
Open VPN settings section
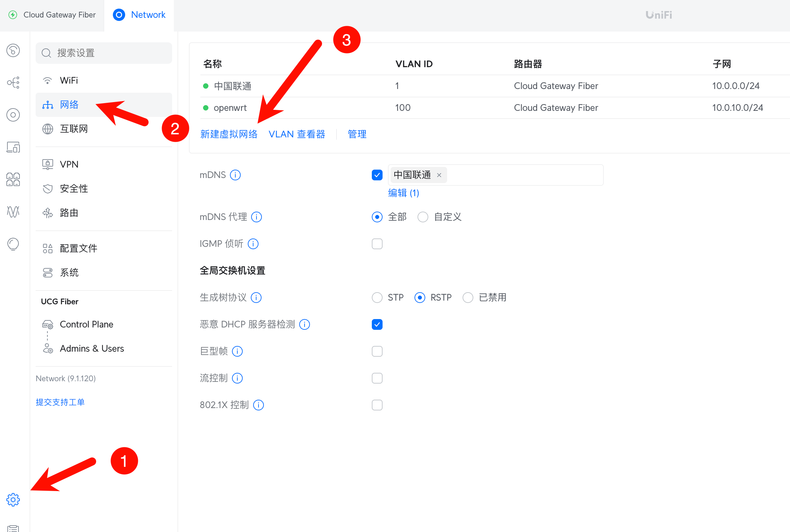pos(104,165)
